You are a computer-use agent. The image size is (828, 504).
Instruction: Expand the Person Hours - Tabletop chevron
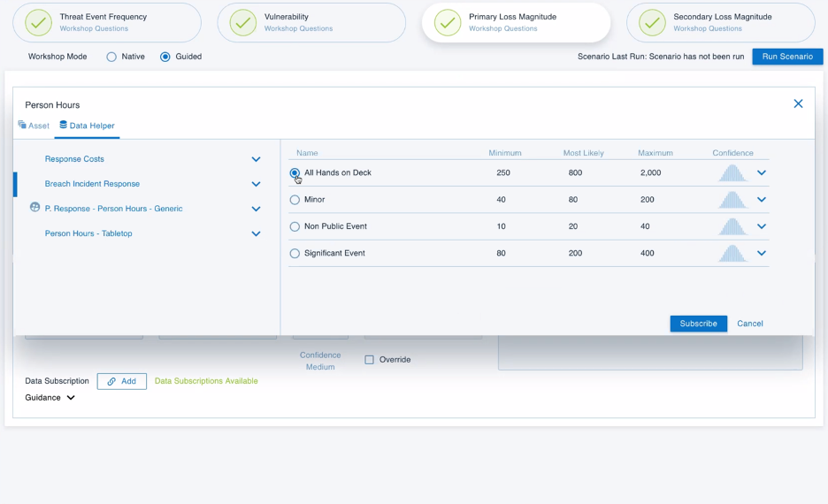(x=257, y=233)
